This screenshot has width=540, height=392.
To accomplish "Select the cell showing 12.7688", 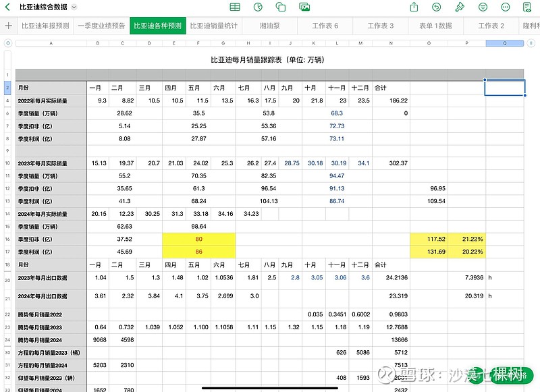I will click(391, 327).
